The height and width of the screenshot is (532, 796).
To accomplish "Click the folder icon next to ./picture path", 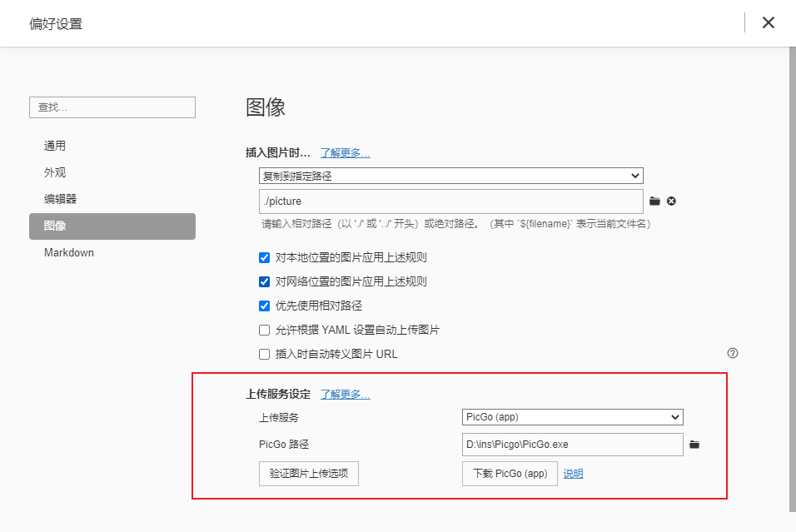I will click(x=655, y=201).
